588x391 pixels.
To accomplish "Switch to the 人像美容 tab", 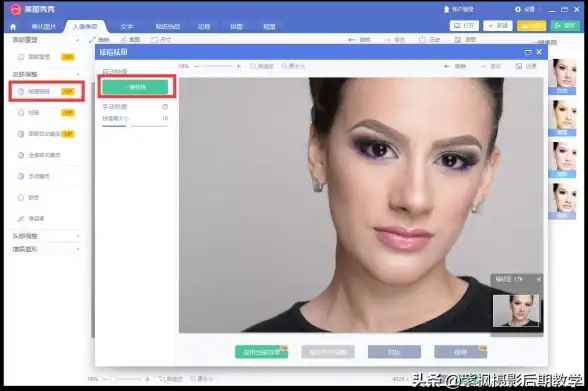I will click(85, 27).
